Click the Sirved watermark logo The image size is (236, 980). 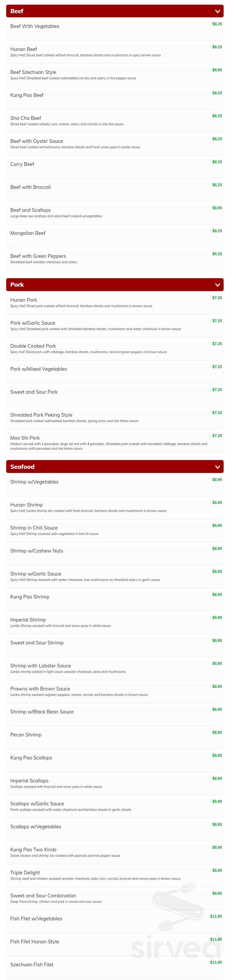[176, 944]
